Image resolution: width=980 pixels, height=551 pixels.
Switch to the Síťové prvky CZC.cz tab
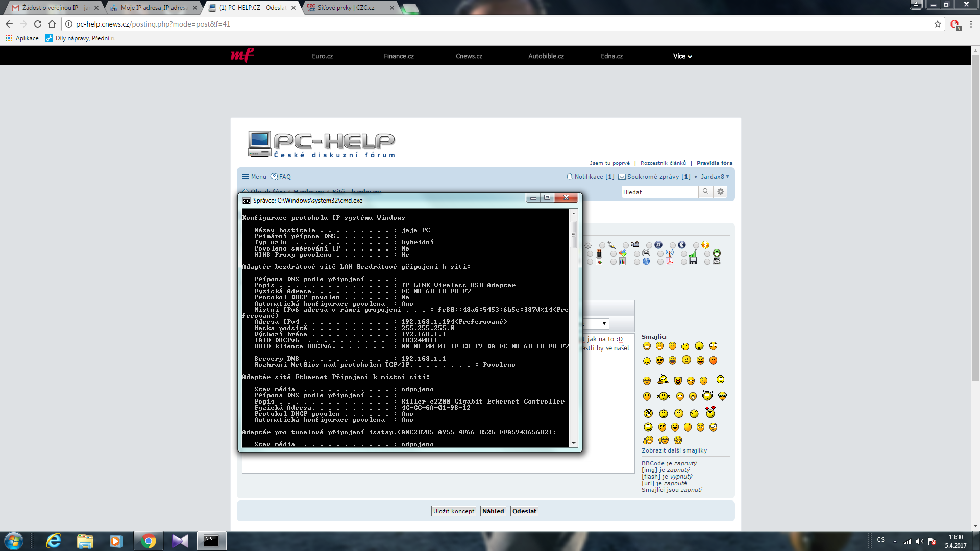(346, 8)
